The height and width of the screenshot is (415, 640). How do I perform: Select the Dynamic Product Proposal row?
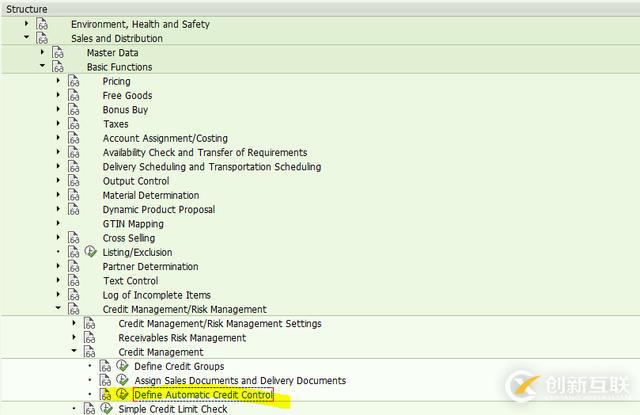click(x=158, y=210)
